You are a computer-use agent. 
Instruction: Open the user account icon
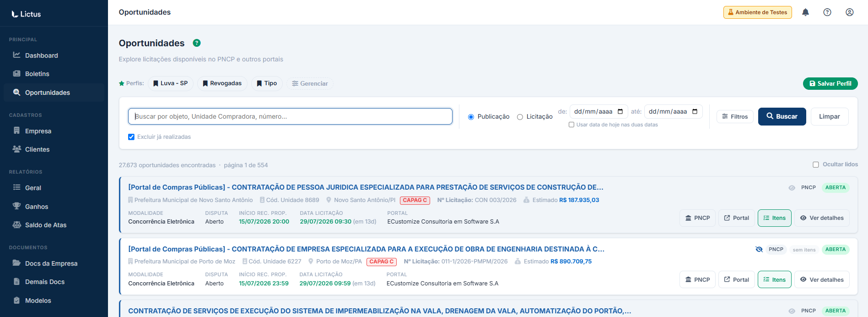pos(849,12)
